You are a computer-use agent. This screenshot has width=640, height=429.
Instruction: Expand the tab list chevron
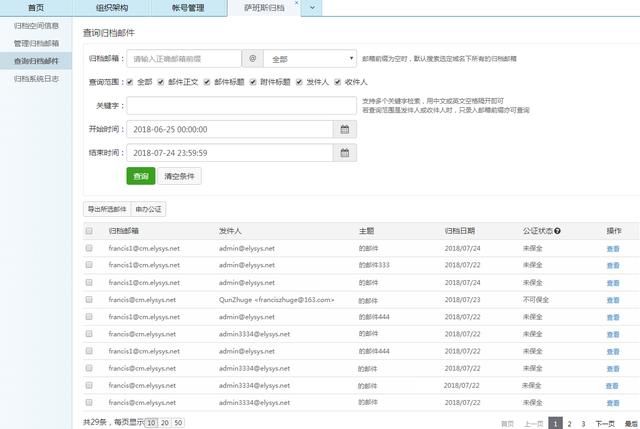[x=314, y=8]
